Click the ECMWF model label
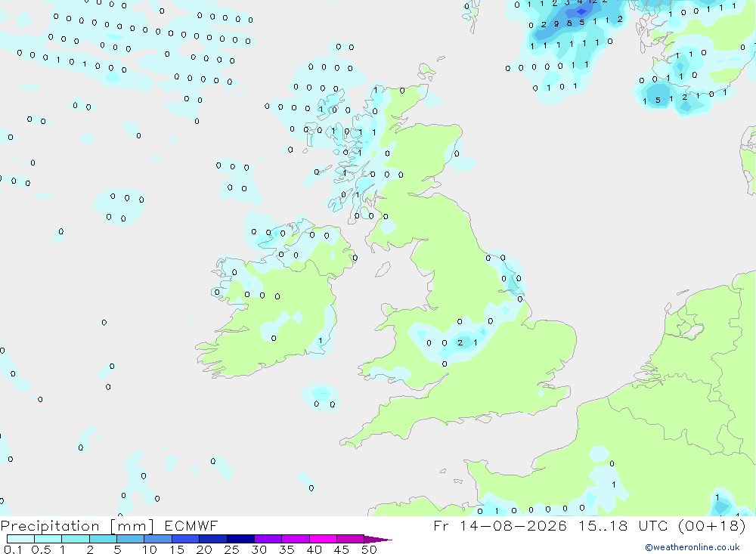The height and width of the screenshot is (554, 756). coord(191,525)
